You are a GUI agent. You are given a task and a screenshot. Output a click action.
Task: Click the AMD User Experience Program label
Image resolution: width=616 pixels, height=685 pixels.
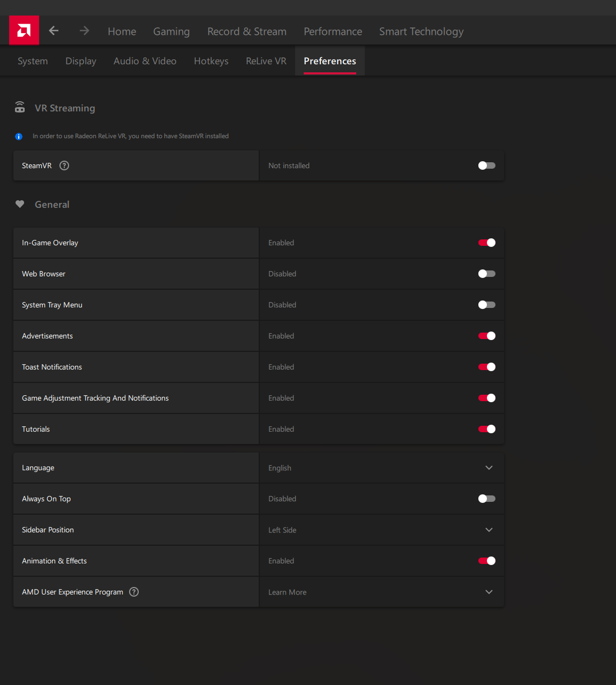(72, 592)
